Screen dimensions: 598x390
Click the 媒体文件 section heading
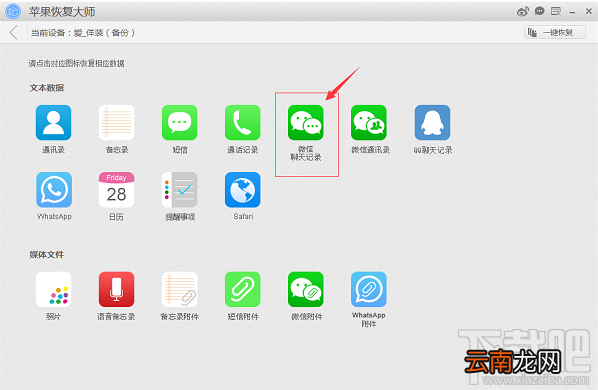click(x=47, y=255)
